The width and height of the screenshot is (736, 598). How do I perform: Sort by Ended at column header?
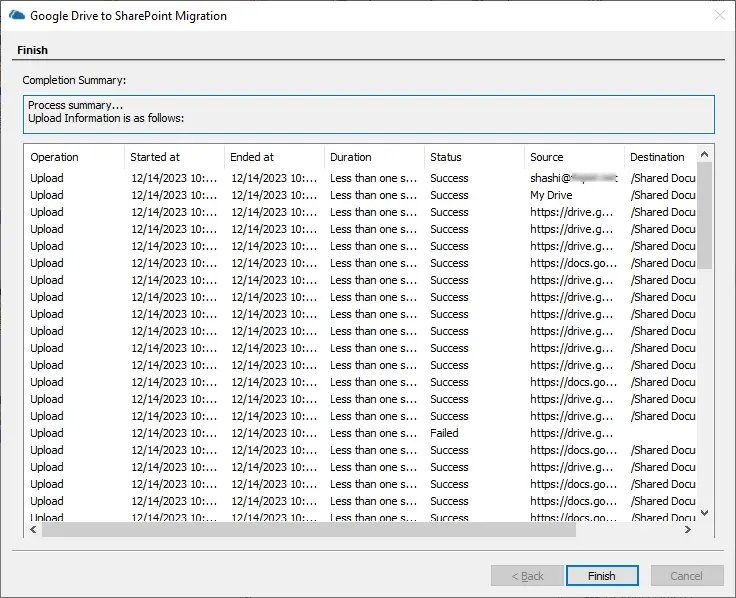(x=274, y=157)
